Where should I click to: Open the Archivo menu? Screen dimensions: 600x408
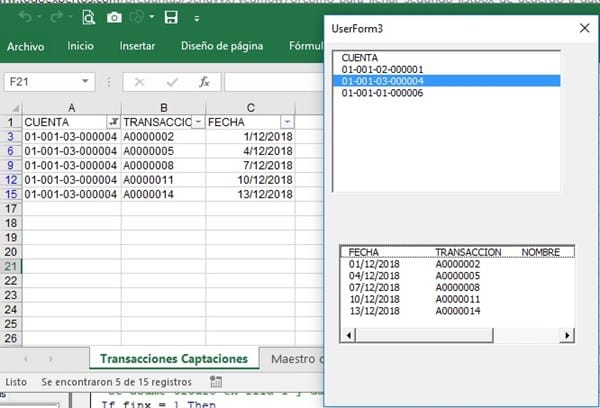[x=27, y=47]
